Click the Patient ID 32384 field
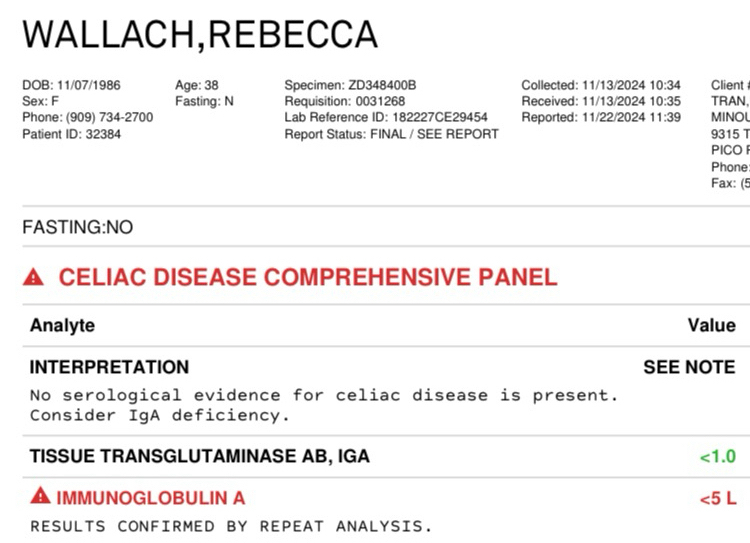 pos(71,134)
